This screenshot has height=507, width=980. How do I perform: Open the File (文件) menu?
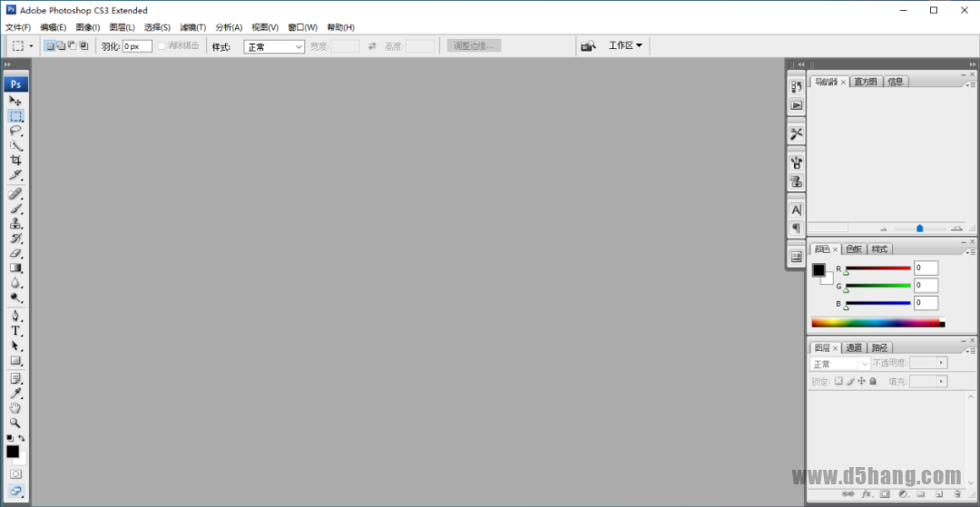[x=18, y=27]
